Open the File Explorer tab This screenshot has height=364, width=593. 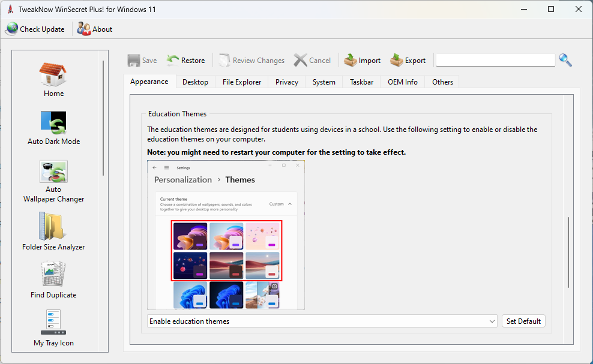242,82
